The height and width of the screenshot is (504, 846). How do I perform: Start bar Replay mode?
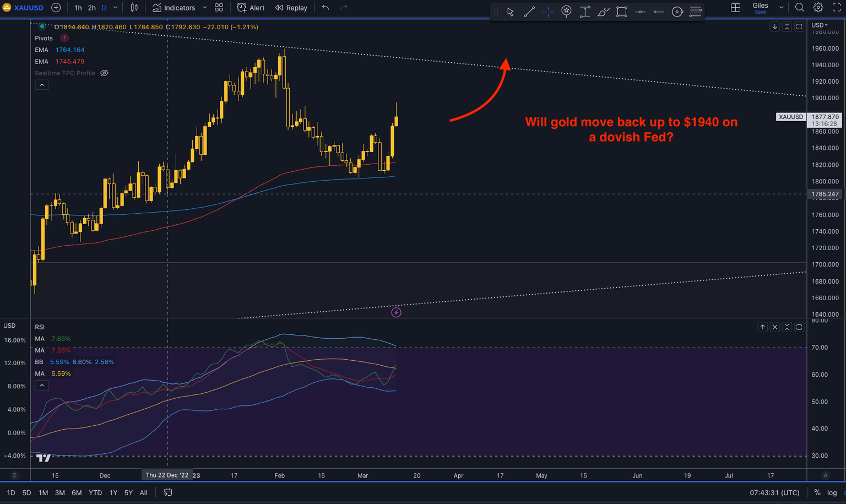pos(291,8)
